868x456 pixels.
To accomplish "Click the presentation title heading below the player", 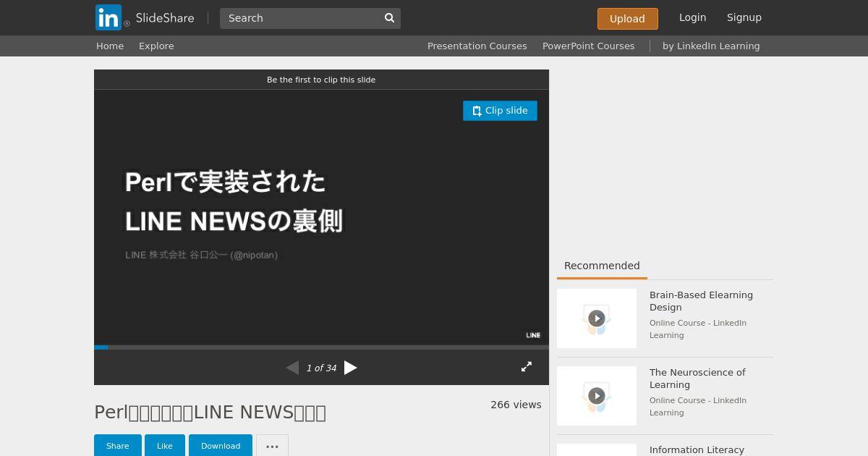I will click(210, 412).
